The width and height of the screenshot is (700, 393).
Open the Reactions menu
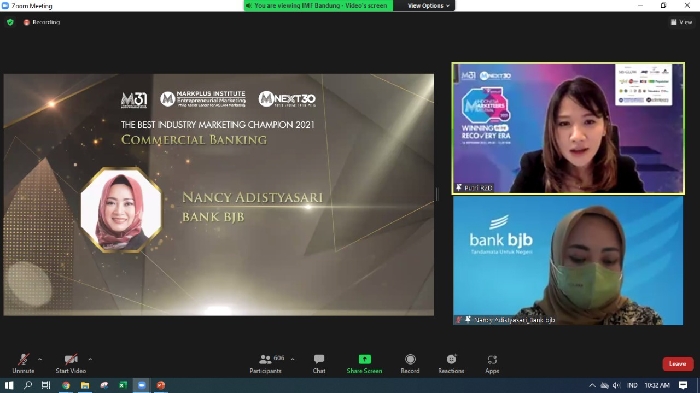(451, 364)
